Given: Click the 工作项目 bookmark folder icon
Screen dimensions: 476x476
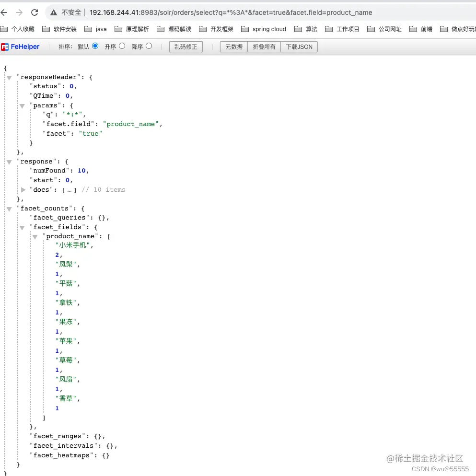Looking at the screenshot, I should [x=328, y=29].
